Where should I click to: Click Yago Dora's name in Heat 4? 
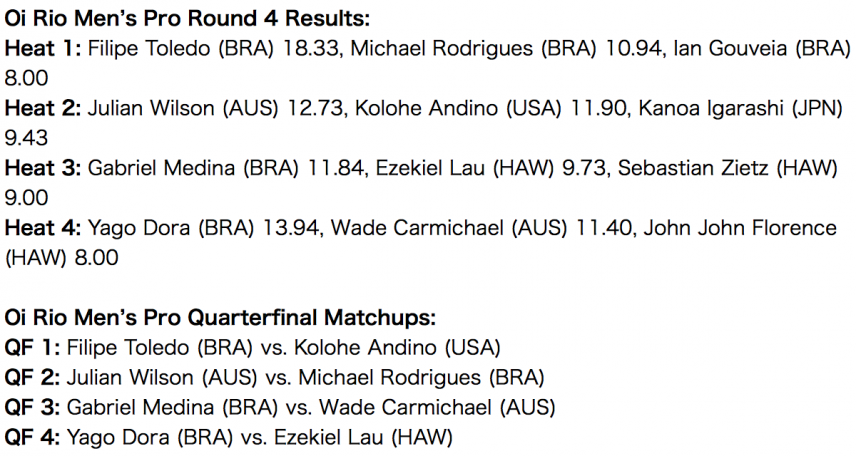click(139, 228)
